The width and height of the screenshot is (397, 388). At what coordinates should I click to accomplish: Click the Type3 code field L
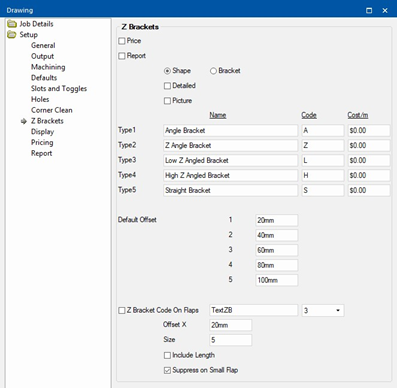click(323, 160)
